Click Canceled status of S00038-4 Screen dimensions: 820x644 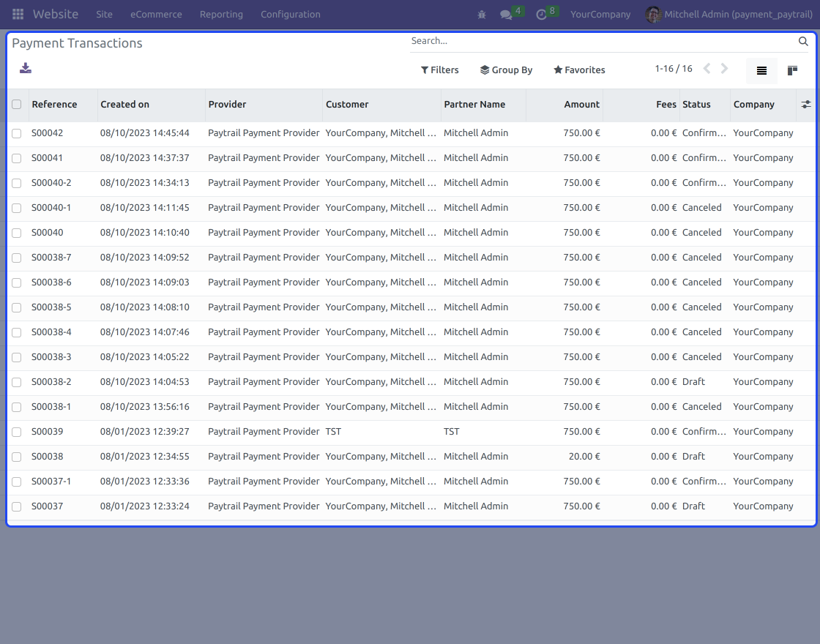(x=702, y=332)
